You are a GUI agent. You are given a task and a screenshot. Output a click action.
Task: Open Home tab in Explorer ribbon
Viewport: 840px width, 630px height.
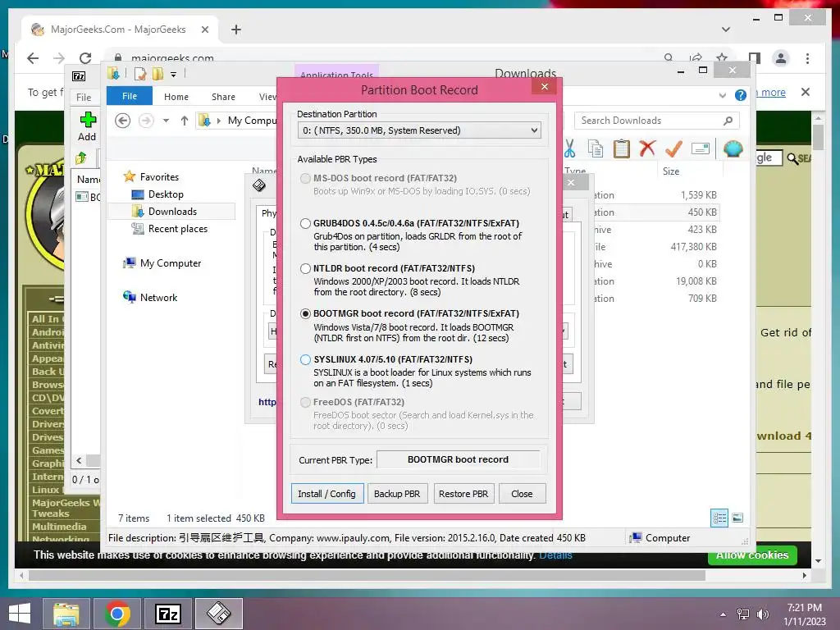pyautogui.click(x=176, y=97)
